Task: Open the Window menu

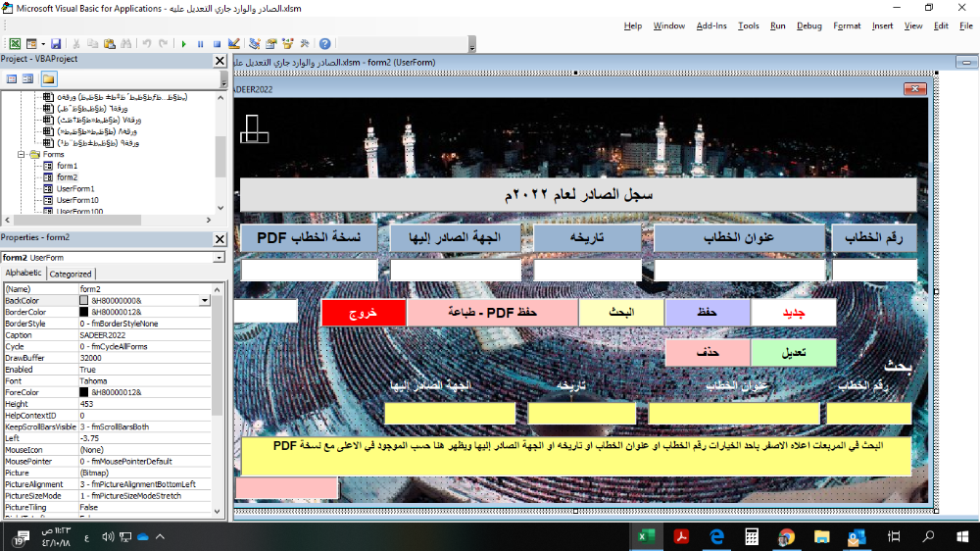Action: click(668, 25)
